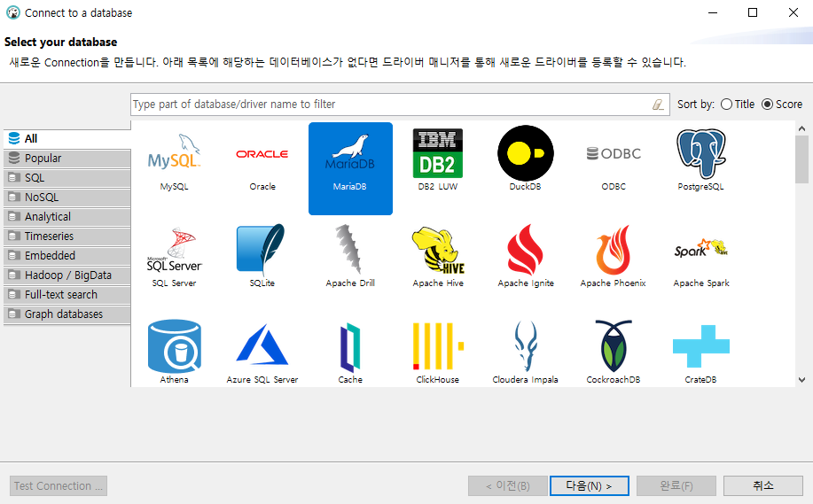Viewport: 813px width, 504px height.
Task: Open the All category tab
Action: coord(66,138)
